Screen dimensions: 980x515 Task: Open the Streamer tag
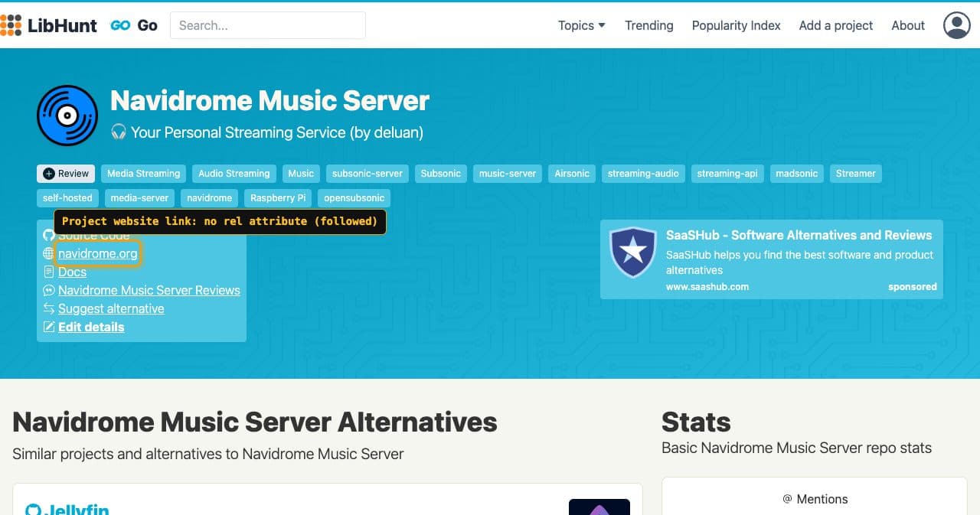pos(856,174)
